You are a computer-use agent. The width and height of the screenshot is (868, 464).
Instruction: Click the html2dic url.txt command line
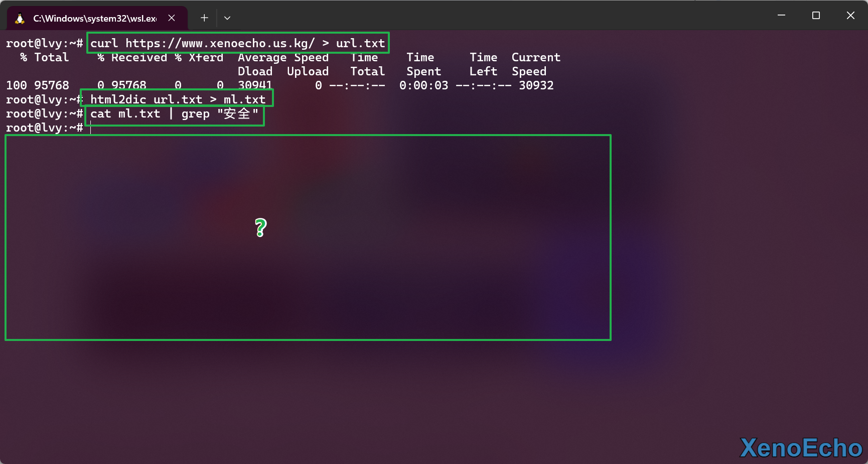[178, 99]
